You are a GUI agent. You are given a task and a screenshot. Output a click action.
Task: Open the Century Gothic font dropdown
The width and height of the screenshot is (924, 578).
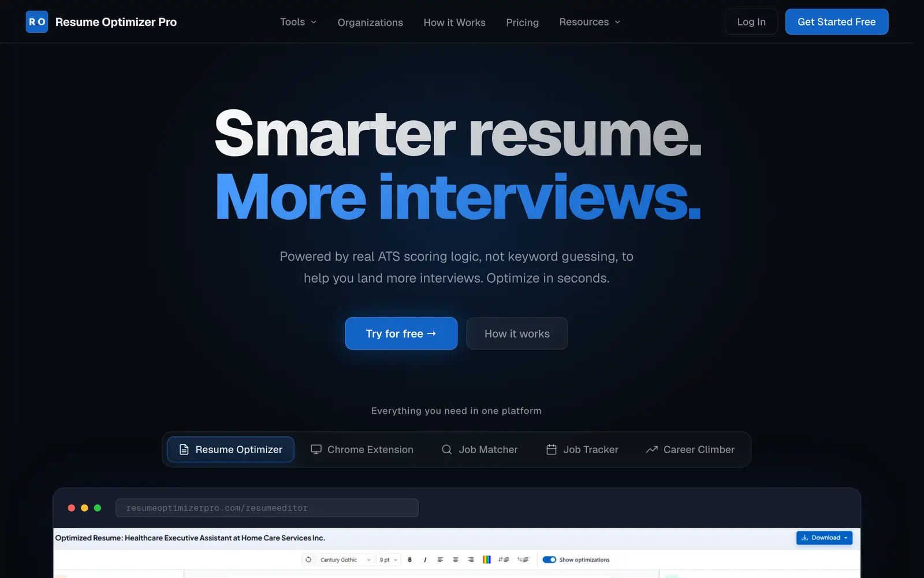coord(345,560)
